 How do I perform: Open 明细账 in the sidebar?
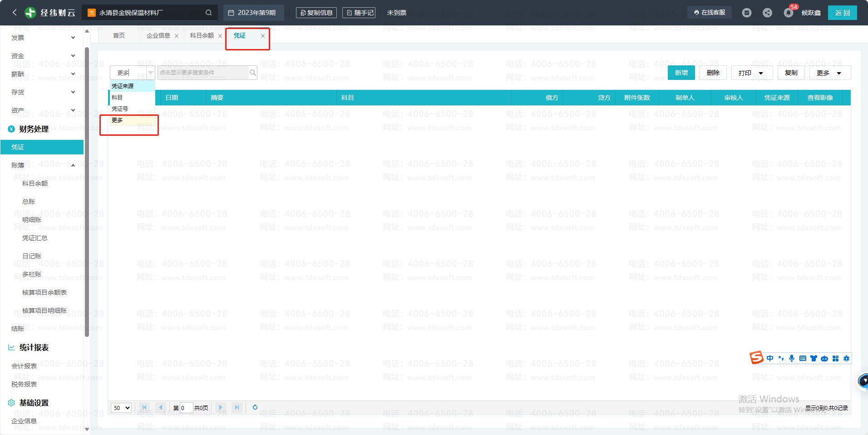coord(32,220)
